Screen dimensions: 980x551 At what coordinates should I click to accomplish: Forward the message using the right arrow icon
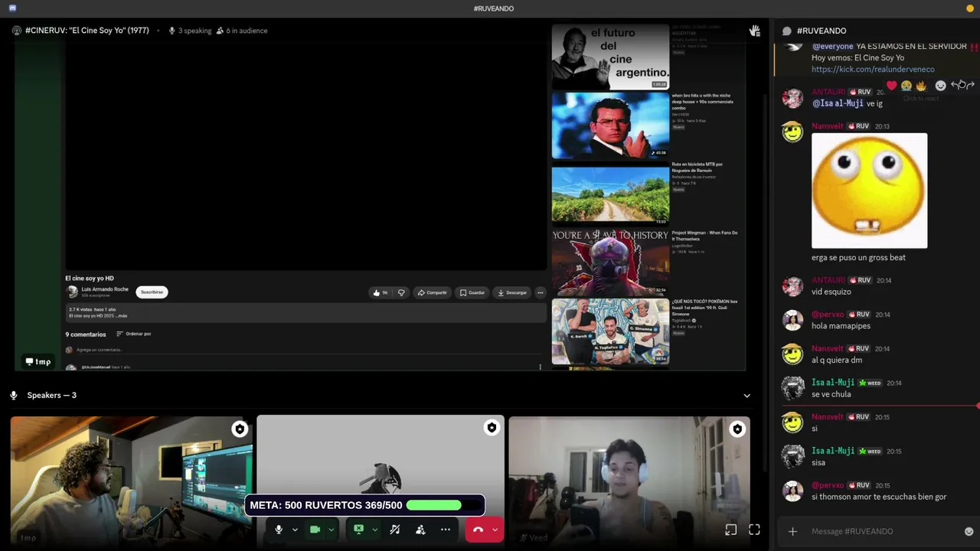coord(969,86)
